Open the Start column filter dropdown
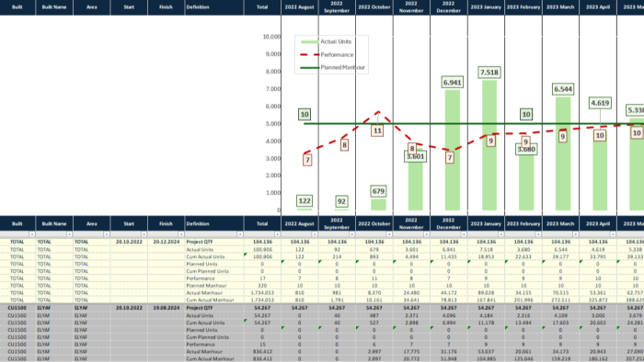The width and height of the screenshot is (644, 362). tap(144, 234)
